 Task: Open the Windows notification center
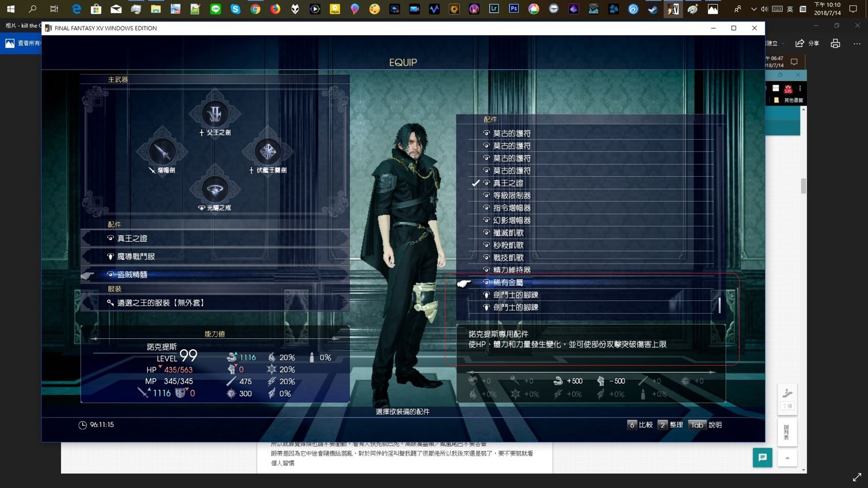853,9
